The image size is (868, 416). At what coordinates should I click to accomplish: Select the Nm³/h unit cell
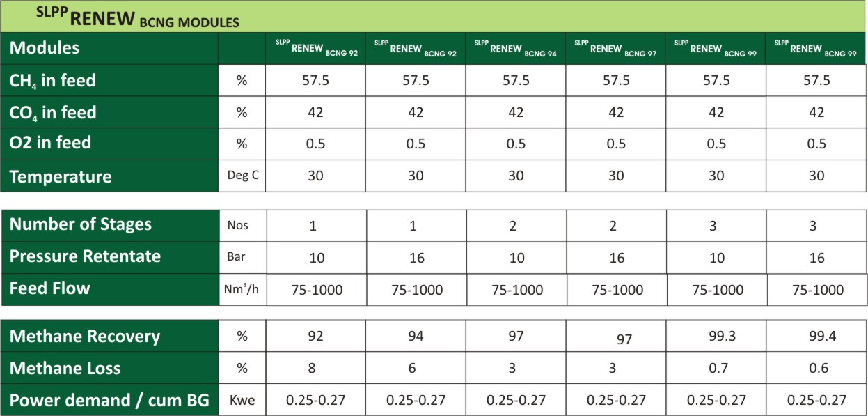coord(242,288)
